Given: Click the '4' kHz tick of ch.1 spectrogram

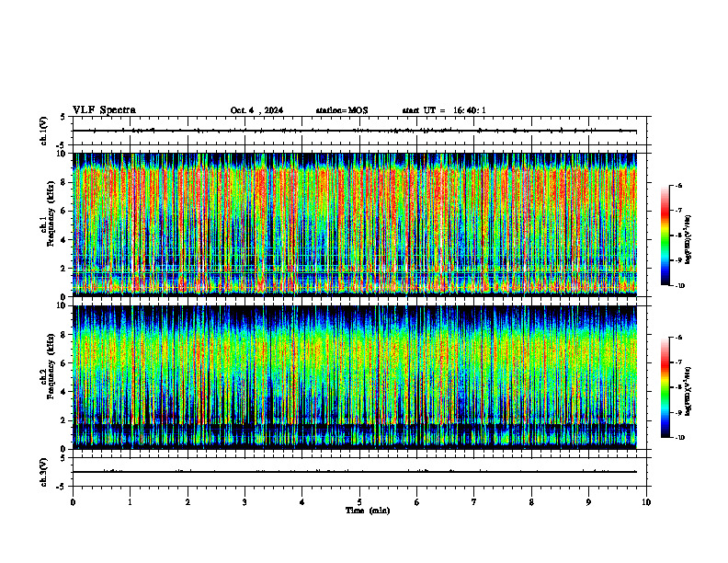Looking at the screenshot, I should [x=64, y=240].
